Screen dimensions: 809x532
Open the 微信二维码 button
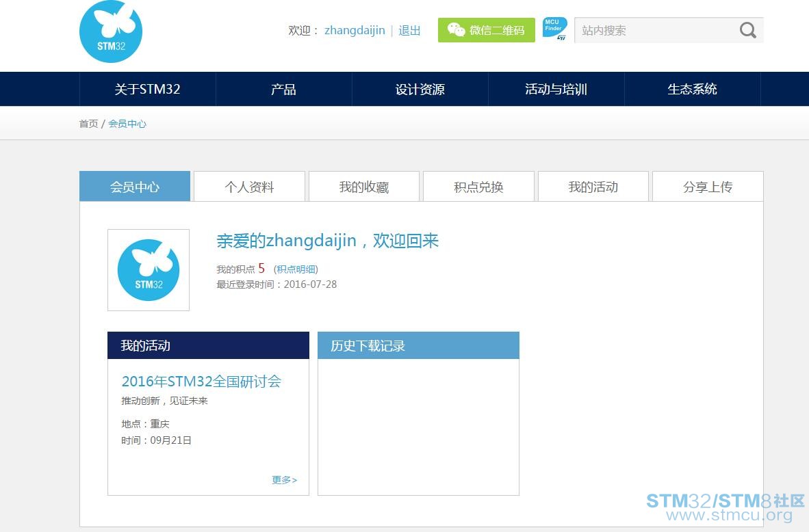pos(487,30)
